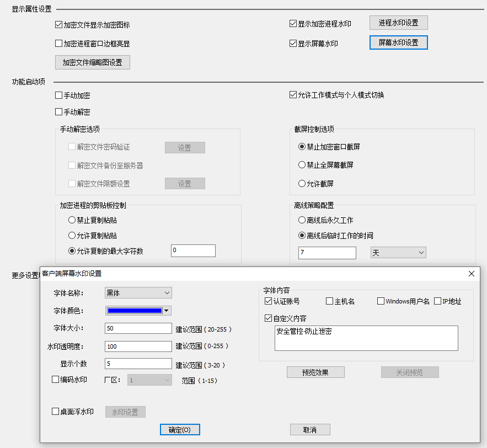The image size is (487, 448).
Task: Open the 字体名称 dropdown showing 黑体
Action: click(x=138, y=293)
